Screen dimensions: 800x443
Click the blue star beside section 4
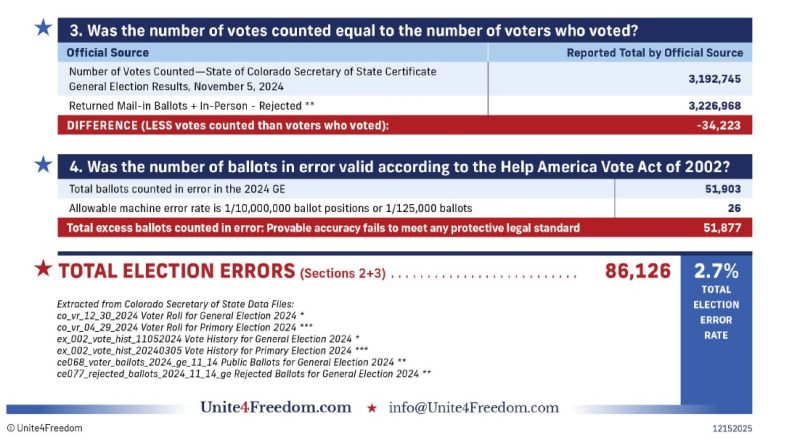tap(43, 163)
